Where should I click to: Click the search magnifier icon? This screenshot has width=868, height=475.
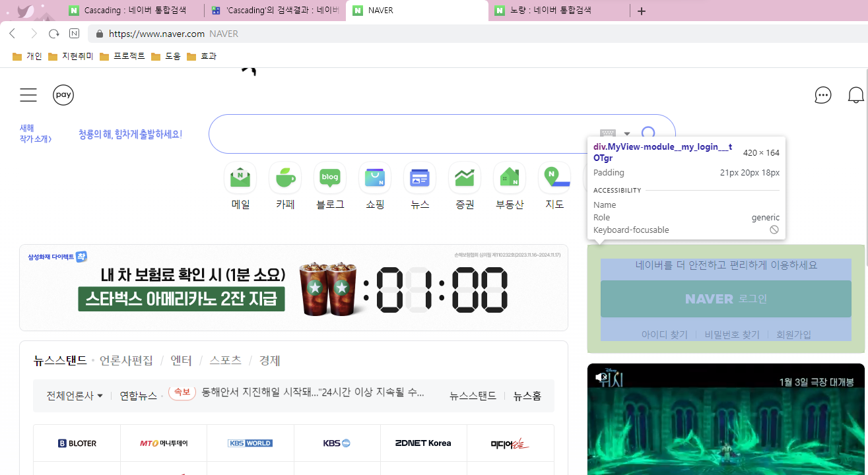click(649, 133)
